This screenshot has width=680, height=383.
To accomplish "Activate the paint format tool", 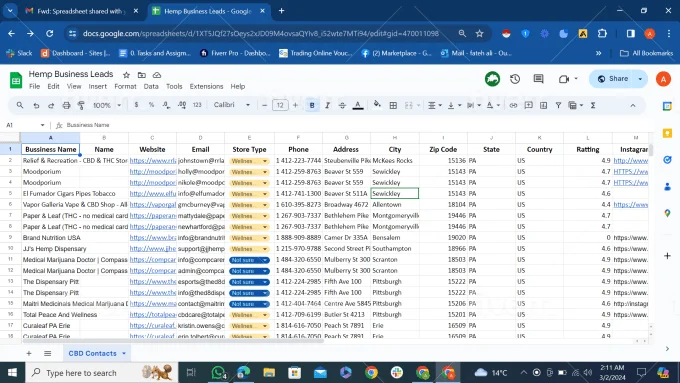I will [x=81, y=105].
